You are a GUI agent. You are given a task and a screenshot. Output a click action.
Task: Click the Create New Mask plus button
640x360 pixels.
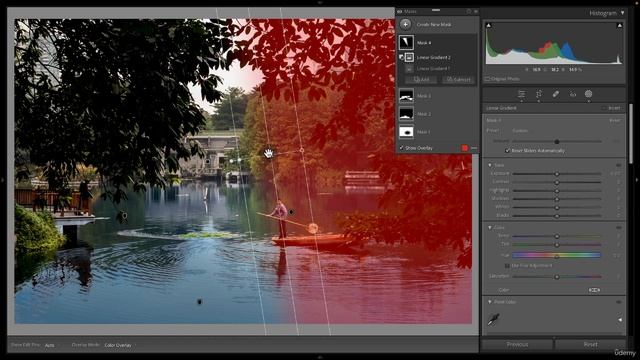tap(405, 24)
